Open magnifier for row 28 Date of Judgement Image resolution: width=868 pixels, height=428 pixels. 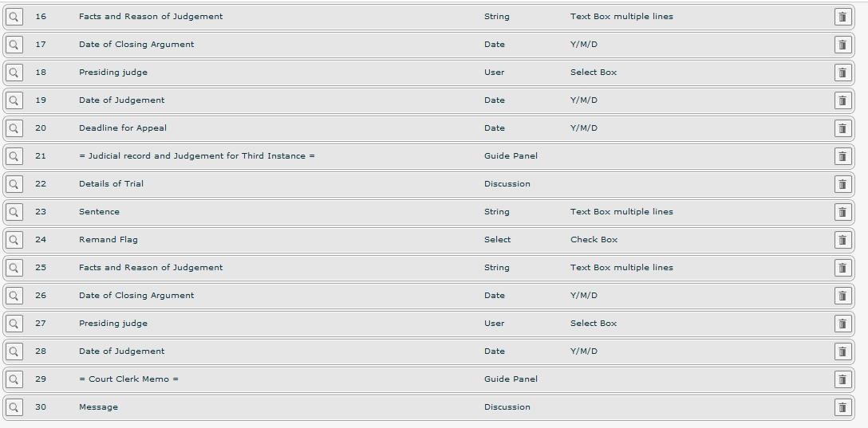14,351
